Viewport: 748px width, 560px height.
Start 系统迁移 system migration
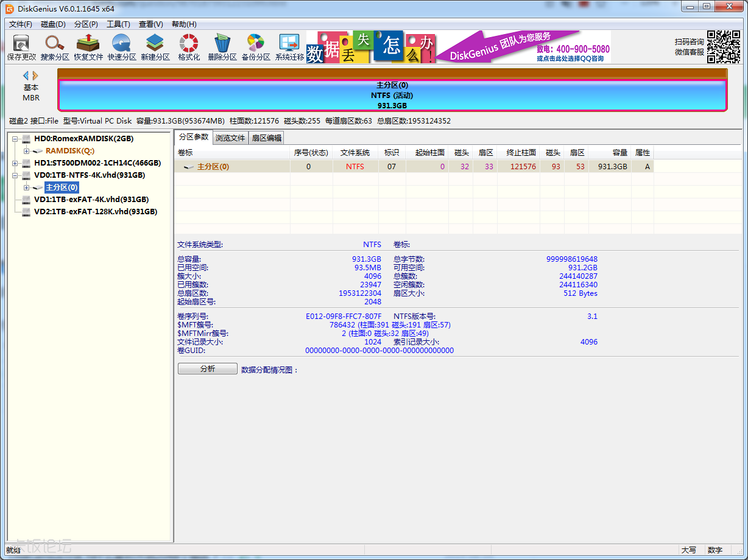pyautogui.click(x=289, y=47)
